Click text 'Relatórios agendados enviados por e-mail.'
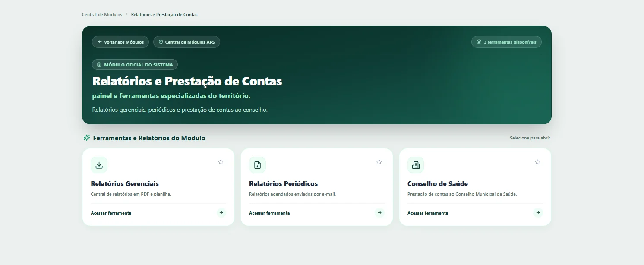The width and height of the screenshot is (644, 265). pyautogui.click(x=292, y=194)
